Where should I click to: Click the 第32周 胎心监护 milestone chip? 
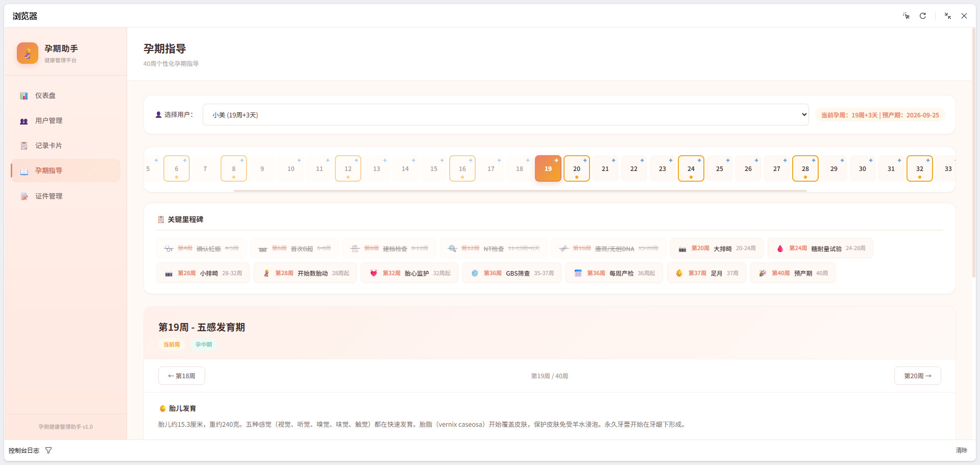(409, 273)
